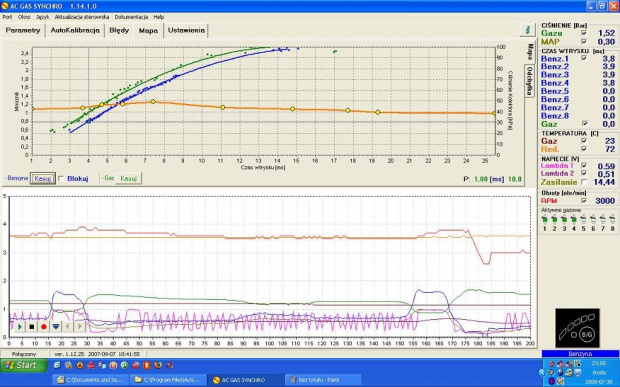The image size is (620, 387).
Task: Toggle gas injector number 5 icon
Action: point(583,219)
